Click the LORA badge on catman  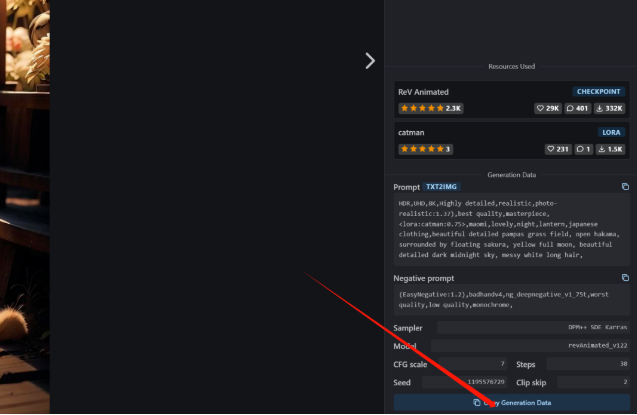(611, 132)
